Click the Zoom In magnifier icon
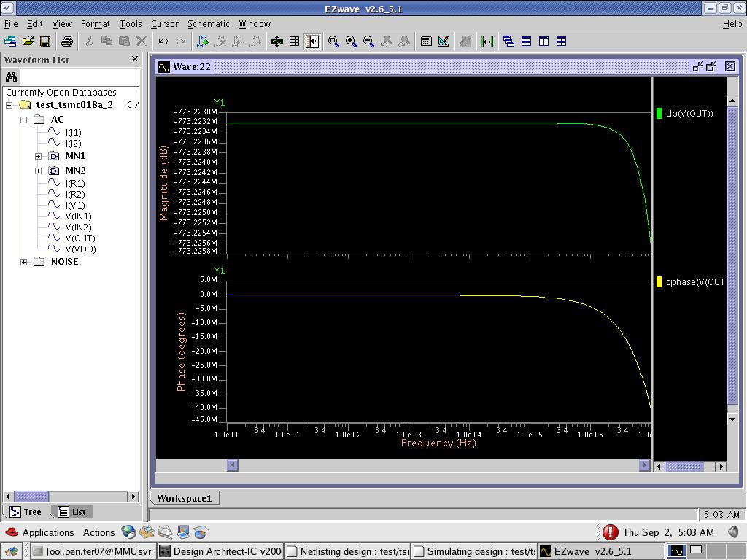This screenshot has height=560, width=747. coord(351,42)
